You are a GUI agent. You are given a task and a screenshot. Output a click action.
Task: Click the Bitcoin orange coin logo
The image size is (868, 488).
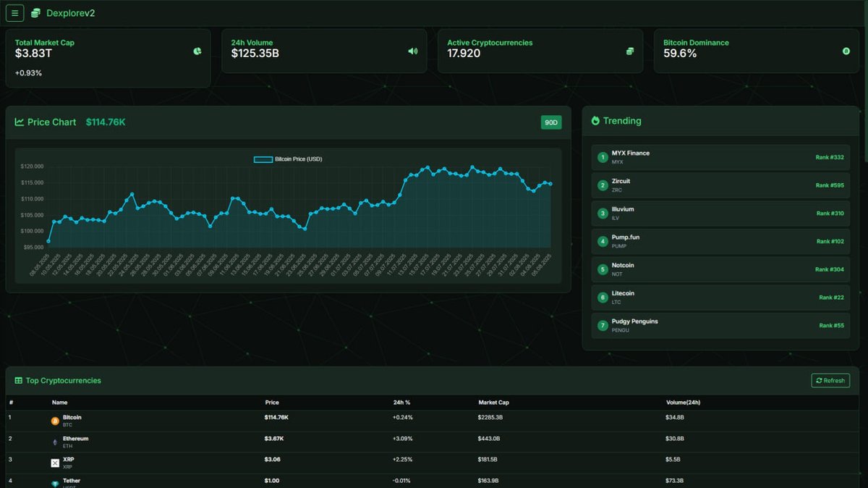[x=55, y=421]
